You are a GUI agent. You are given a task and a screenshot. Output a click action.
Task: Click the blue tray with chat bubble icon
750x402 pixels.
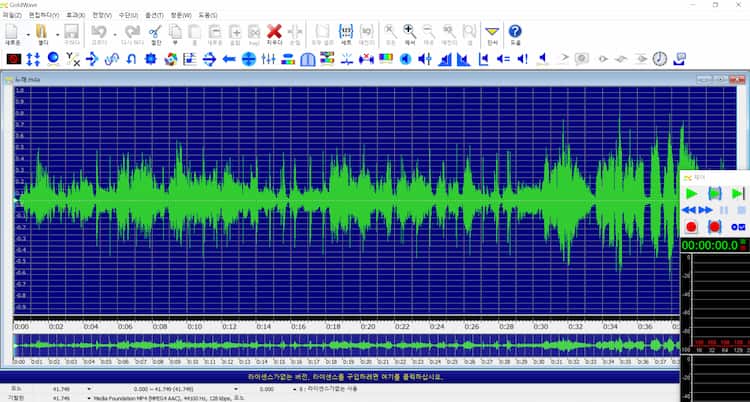[679, 59]
